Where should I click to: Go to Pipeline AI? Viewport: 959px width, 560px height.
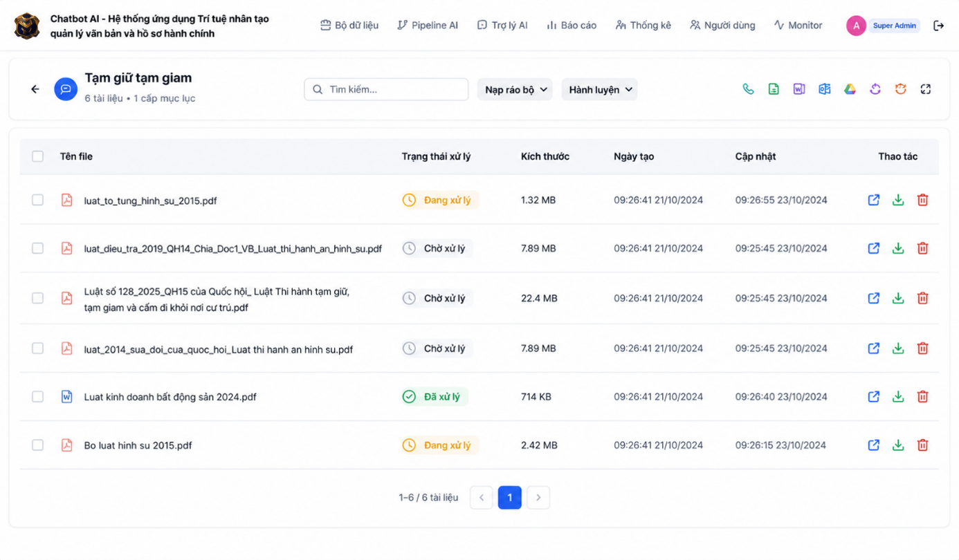tap(428, 26)
